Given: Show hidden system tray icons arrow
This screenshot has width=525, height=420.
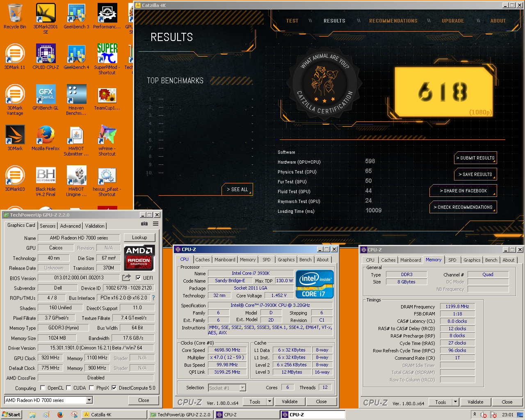Looking at the screenshot, I should 475,414.
